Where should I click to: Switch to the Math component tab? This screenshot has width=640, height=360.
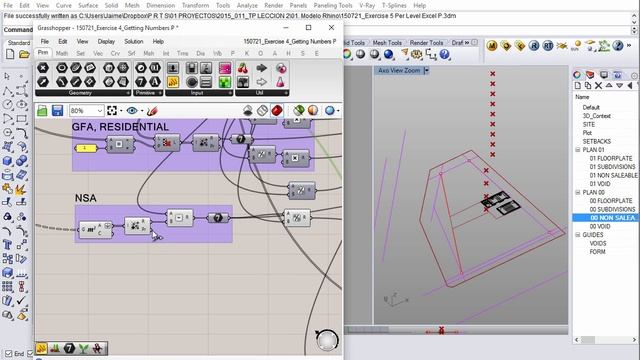[x=62, y=53]
